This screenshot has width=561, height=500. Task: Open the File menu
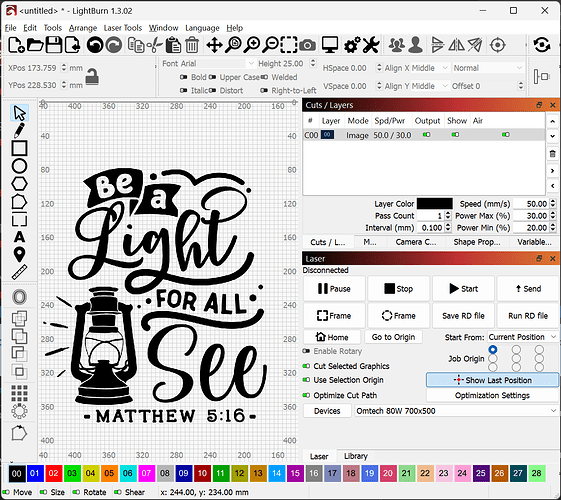click(x=10, y=28)
